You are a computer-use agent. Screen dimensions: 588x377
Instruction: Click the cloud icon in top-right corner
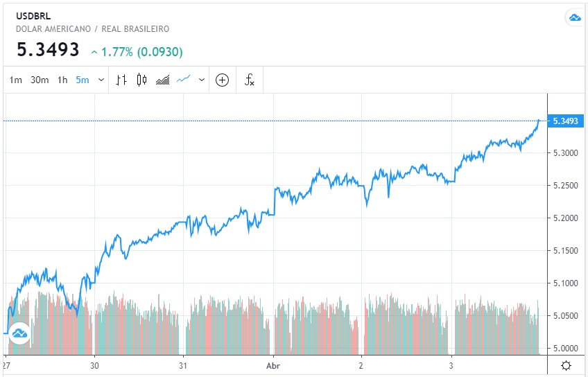pos(574,18)
